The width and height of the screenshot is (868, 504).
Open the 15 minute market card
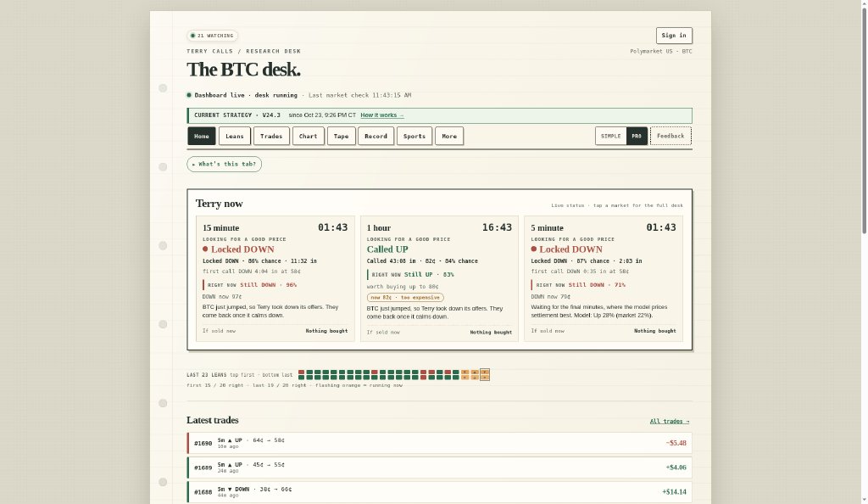pos(275,278)
